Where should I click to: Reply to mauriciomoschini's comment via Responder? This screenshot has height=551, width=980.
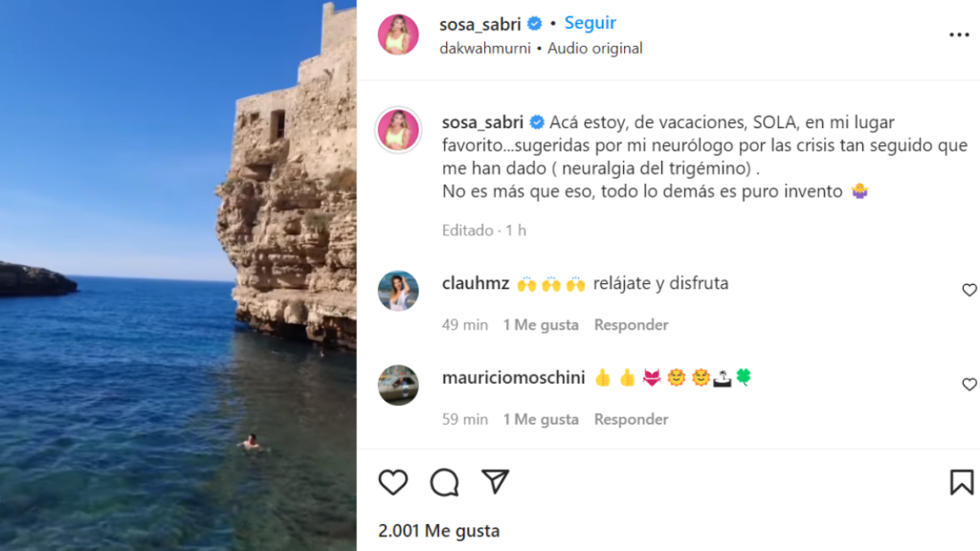[x=631, y=419]
